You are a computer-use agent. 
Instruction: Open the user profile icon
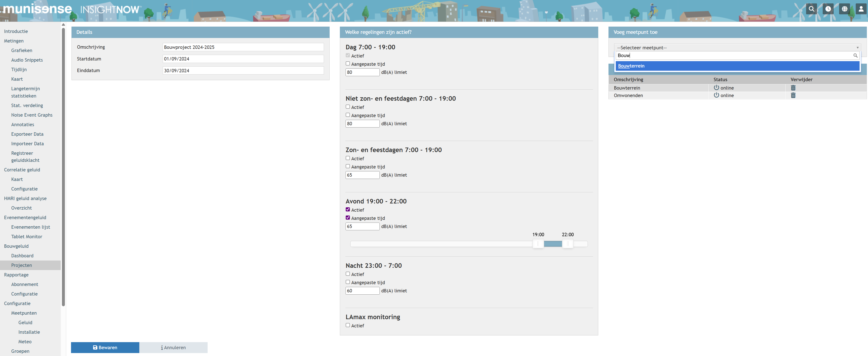[x=861, y=9]
